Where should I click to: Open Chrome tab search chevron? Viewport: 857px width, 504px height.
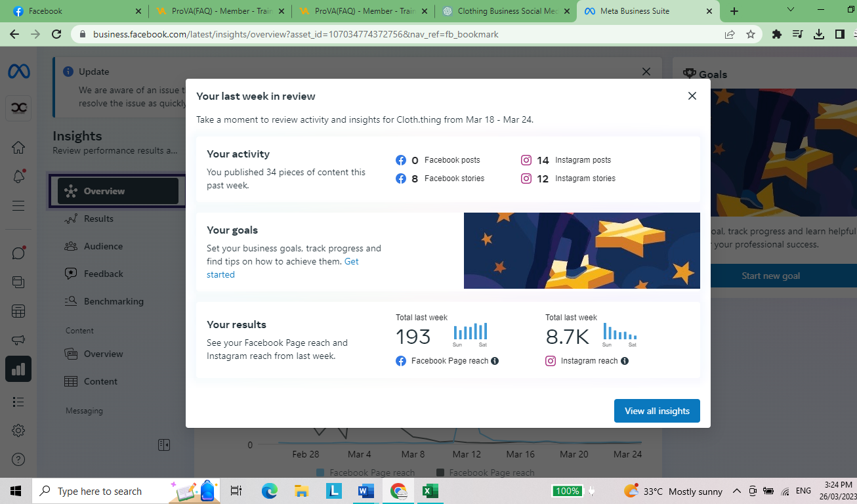point(791,10)
